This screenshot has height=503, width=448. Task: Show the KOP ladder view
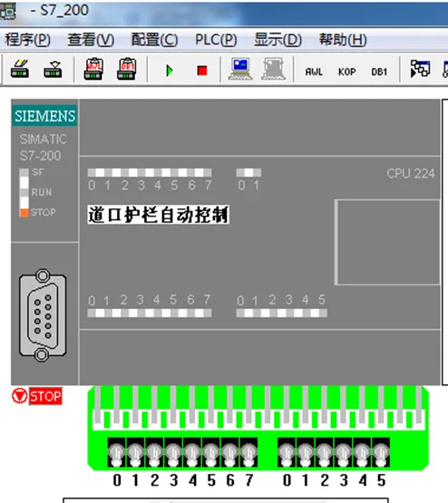click(x=347, y=72)
